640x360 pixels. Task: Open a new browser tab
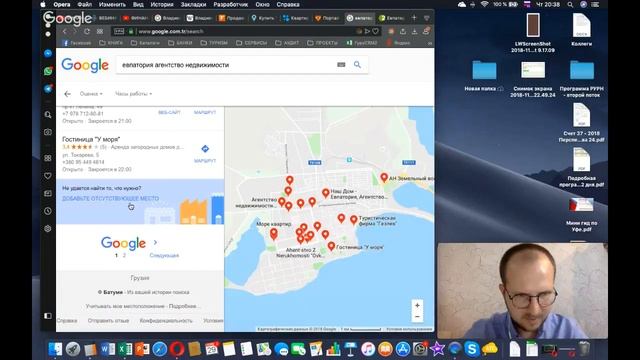414,18
